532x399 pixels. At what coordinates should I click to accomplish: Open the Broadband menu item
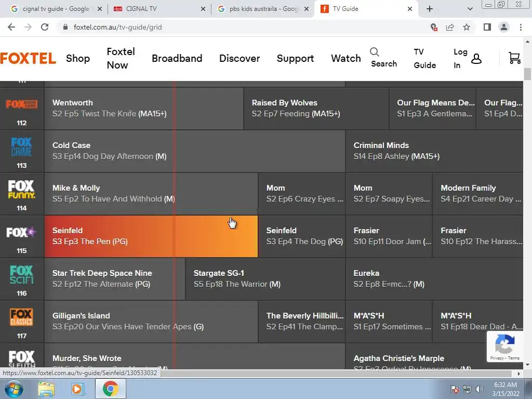pos(177,58)
